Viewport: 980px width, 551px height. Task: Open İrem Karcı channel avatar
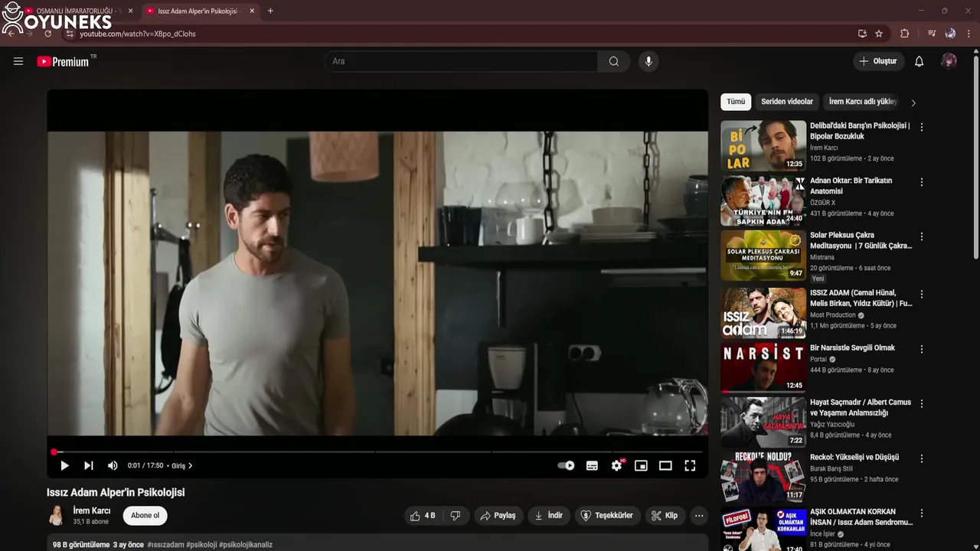[56, 516]
